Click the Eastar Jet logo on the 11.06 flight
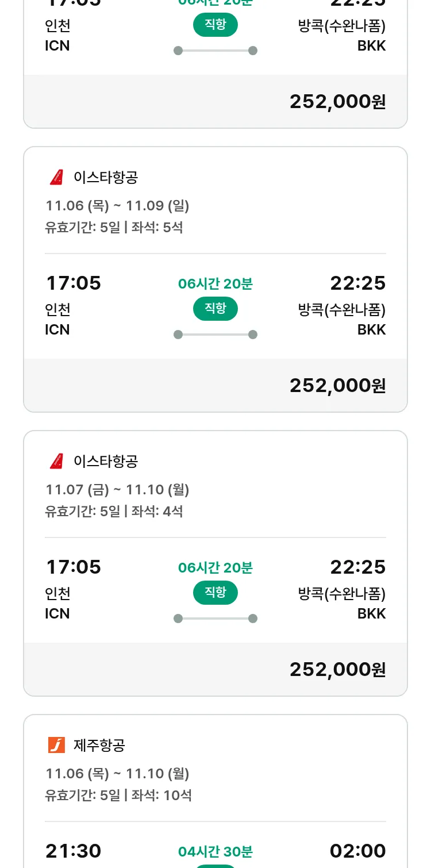431x868 pixels. [56, 178]
